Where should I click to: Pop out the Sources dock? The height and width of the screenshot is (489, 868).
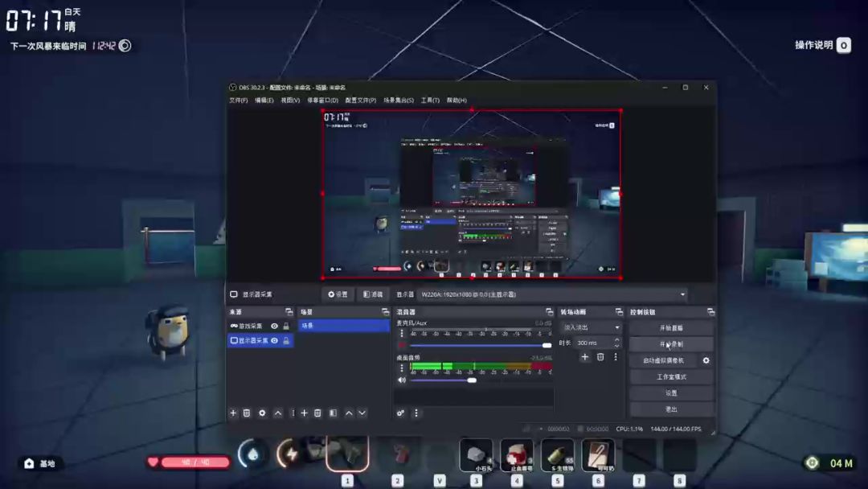[x=289, y=312]
